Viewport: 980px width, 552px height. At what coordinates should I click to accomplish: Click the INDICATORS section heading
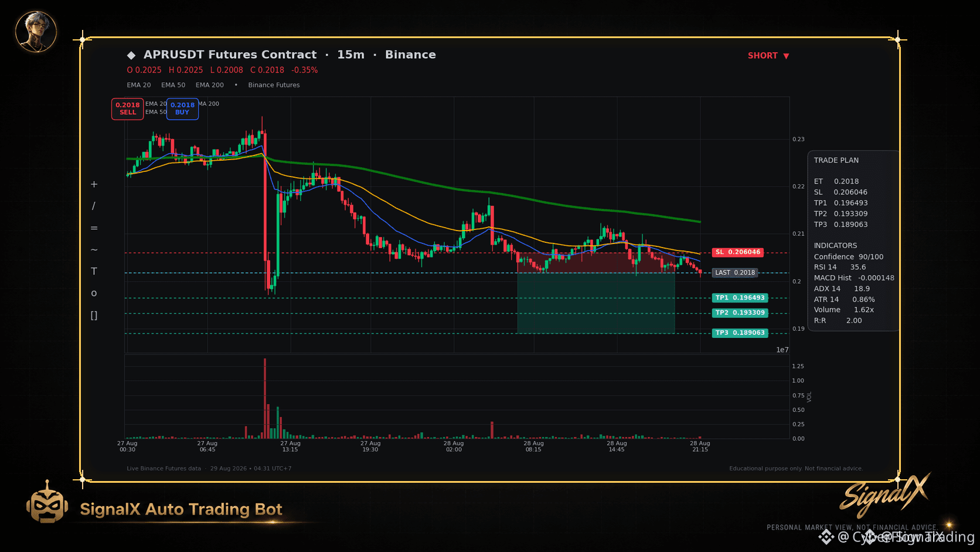835,246
